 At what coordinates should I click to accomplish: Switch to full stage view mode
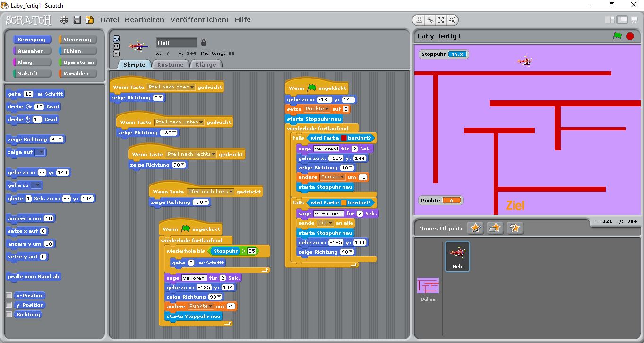pyautogui.click(x=622, y=20)
